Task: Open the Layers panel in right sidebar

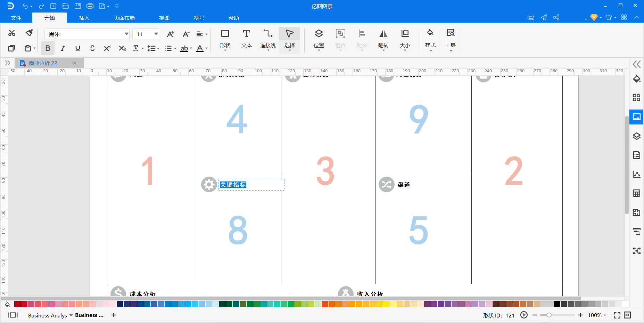Action: pos(636,136)
